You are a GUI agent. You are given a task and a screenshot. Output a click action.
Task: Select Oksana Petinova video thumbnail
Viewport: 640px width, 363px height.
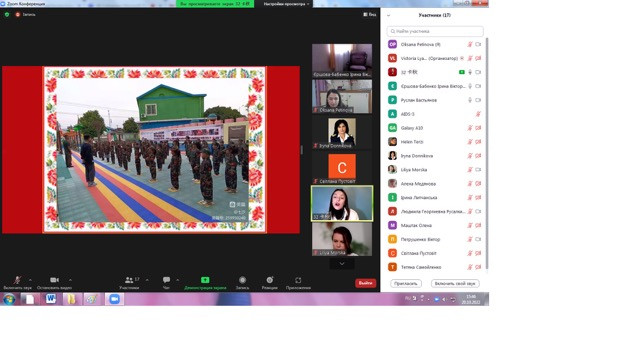click(342, 97)
